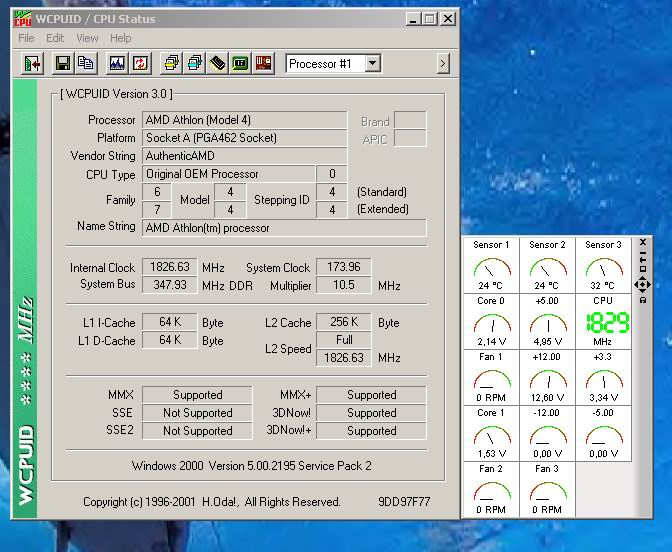Click the Fan 1 RPM gauge
The width and height of the screenshot is (672, 552).
pos(491,378)
